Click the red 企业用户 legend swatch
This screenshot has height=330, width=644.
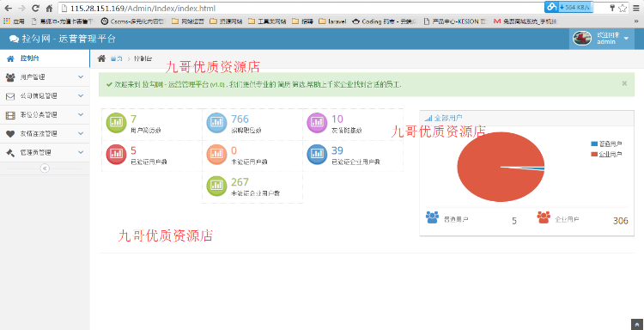pos(594,154)
